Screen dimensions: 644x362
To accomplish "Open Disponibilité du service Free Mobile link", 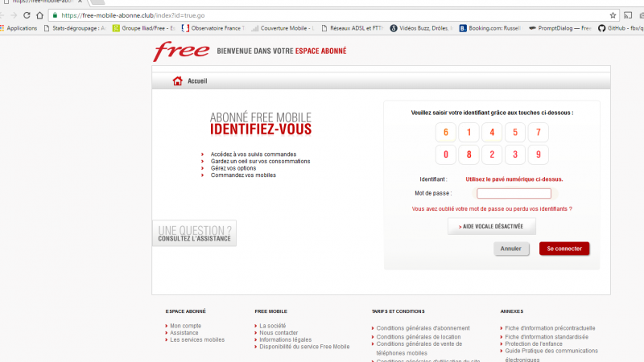I will point(304,347).
